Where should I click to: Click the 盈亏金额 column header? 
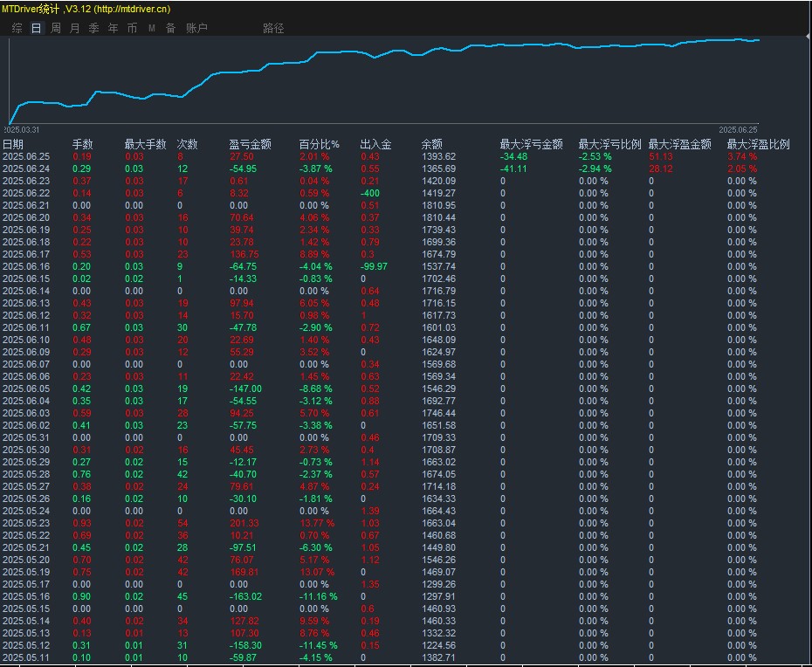(250, 144)
